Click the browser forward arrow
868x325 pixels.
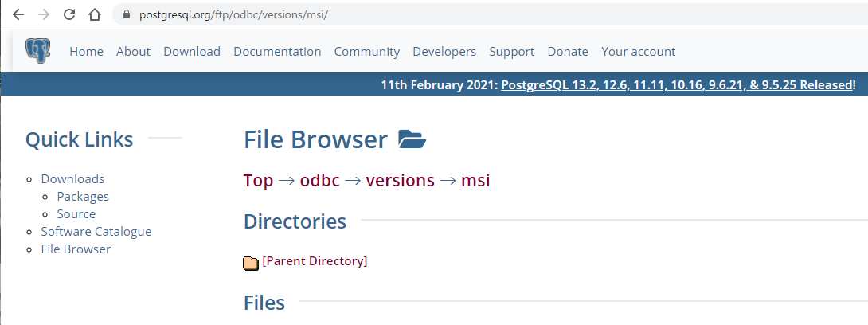tap(44, 14)
